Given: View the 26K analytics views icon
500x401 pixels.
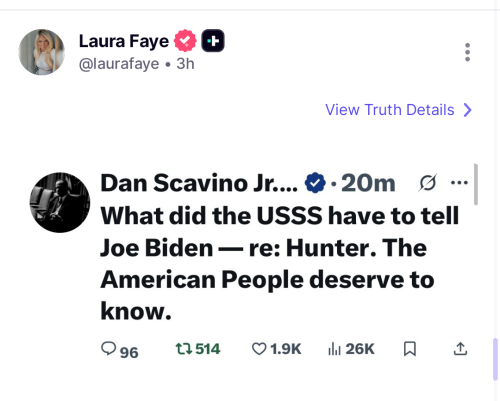Looking at the screenshot, I should pos(351,349).
